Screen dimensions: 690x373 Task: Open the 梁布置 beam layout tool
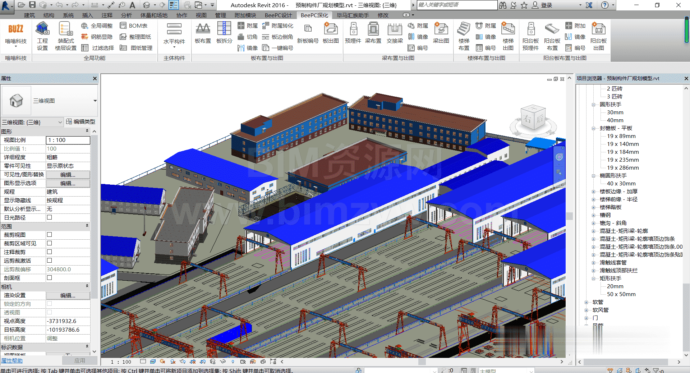pos(373,33)
